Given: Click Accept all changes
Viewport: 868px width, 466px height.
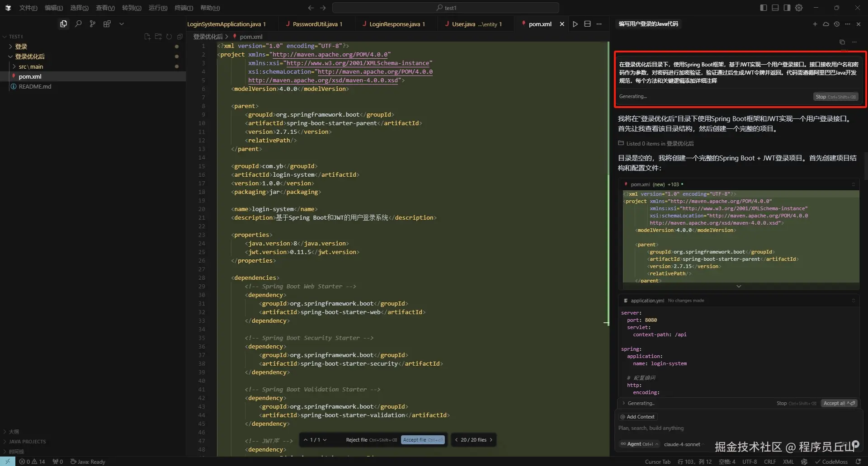Looking at the screenshot, I should [839, 403].
